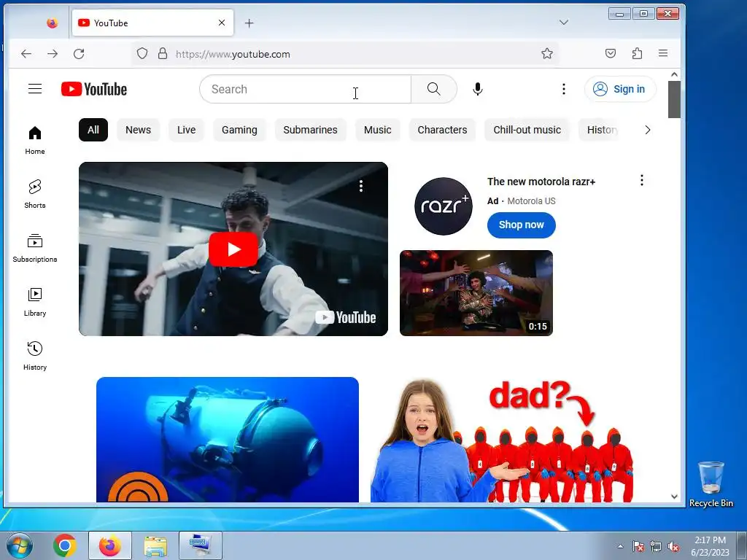Open the Windows Start menu

point(20,545)
